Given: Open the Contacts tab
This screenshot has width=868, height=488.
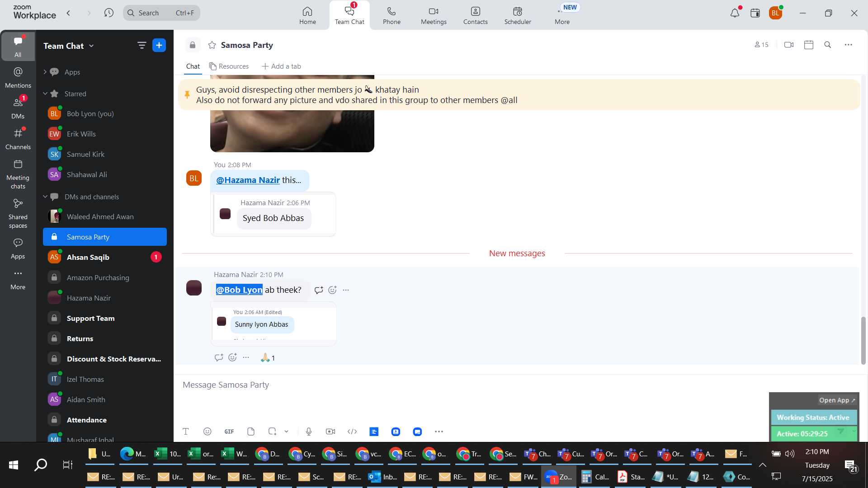Looking at the screenshot, I should tap(475, 15).
